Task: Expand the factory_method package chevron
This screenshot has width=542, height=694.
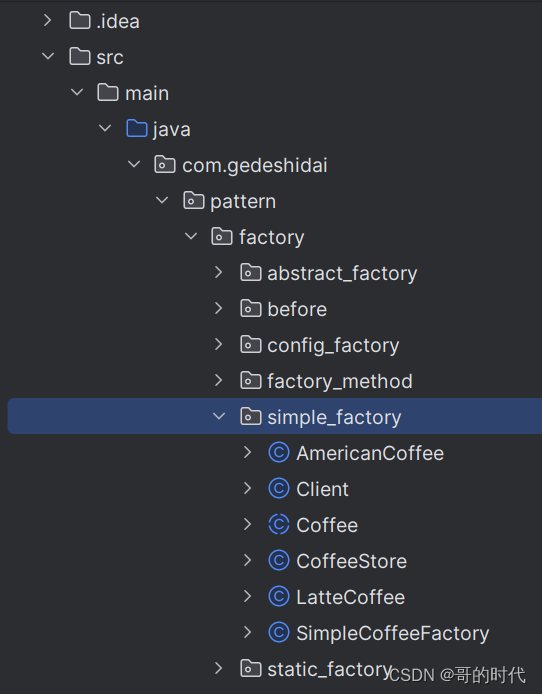Action: click(219, 381)
